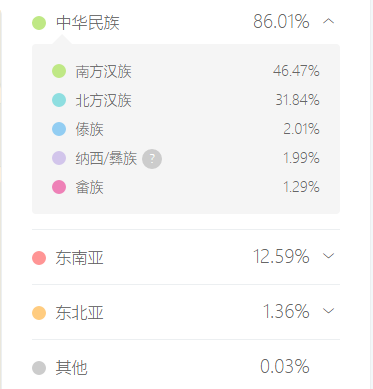This screenshot has height=389, width=373.
Task: Expand the 东北亚 chevron arrow
Action: (329, 311)
